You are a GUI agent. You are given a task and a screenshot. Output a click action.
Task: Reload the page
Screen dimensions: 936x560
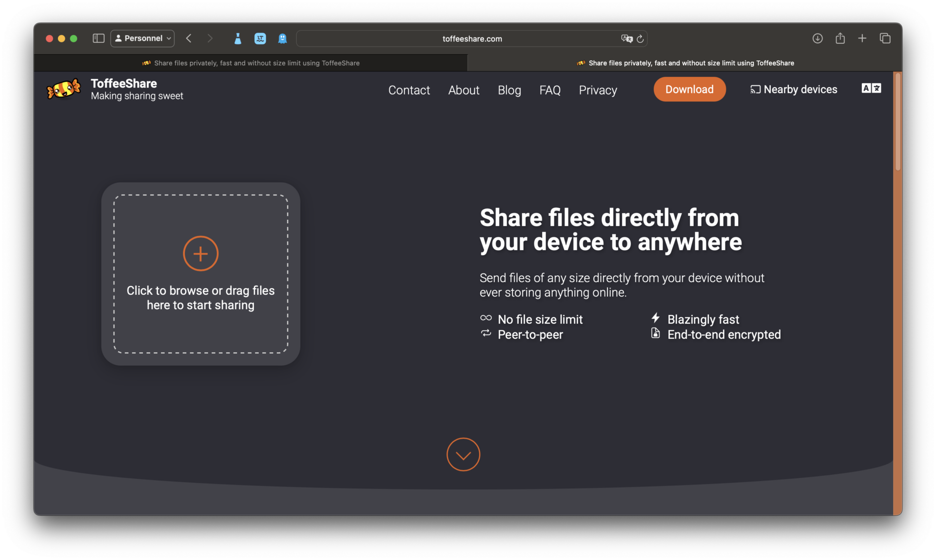(641, 39)
